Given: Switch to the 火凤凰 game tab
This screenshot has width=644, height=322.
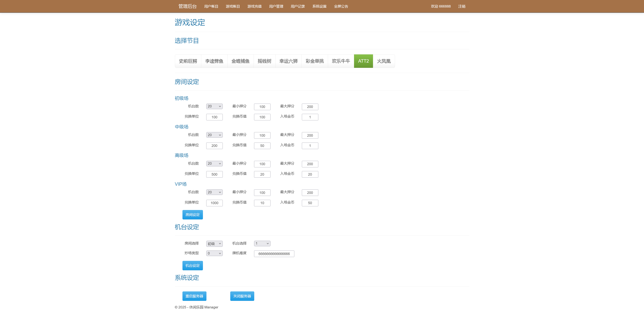Looking at the screenshot, I should 384,61.
